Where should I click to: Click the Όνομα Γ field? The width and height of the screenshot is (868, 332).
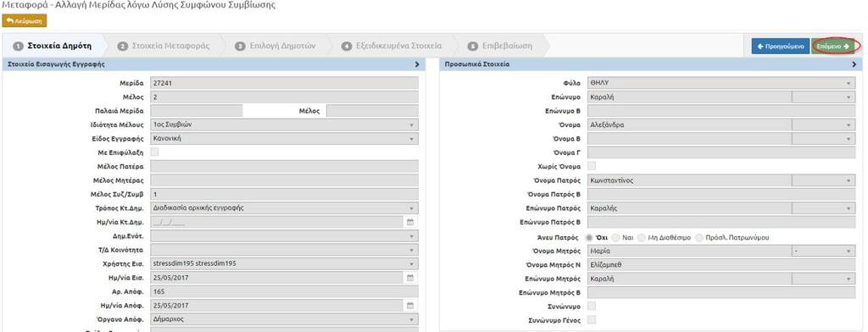point(721,152)
